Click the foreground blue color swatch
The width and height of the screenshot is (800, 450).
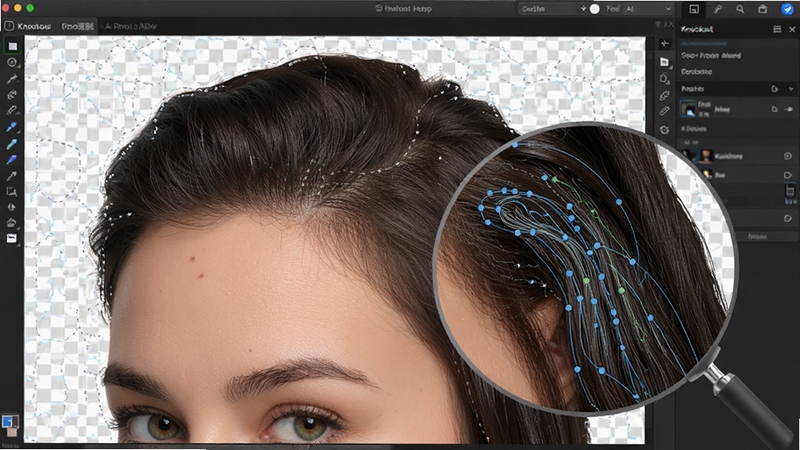point(8,421)
